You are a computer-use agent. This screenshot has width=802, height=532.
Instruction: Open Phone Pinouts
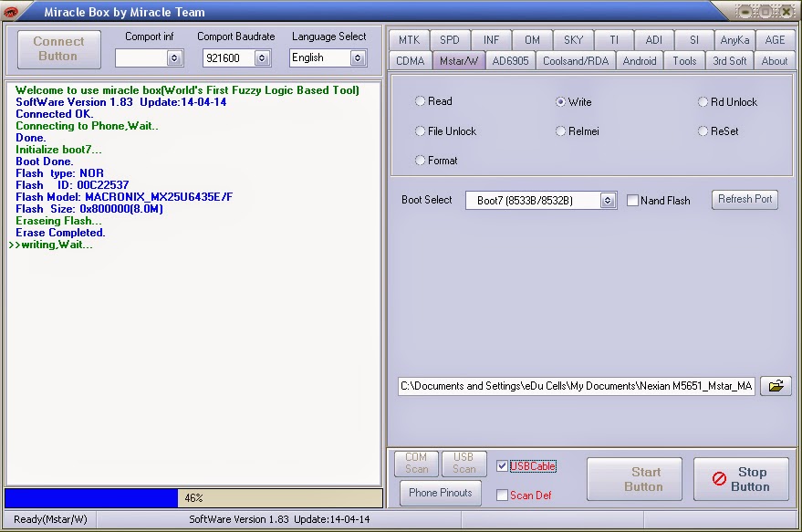point(441,493)
